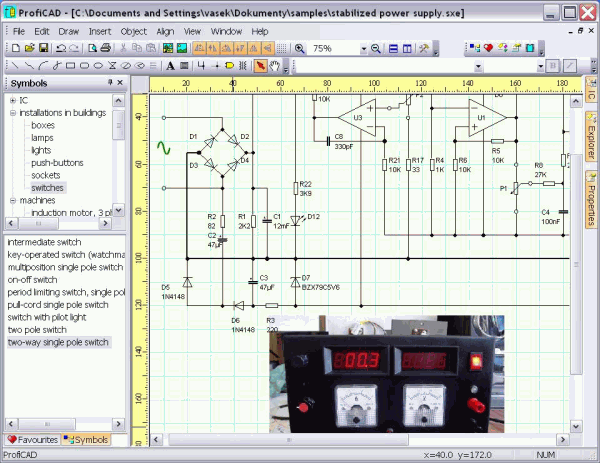Switch to the Favourites tab
Image resolution: width=600 pixels, height=463 pixels.
(x=33, y=440)
